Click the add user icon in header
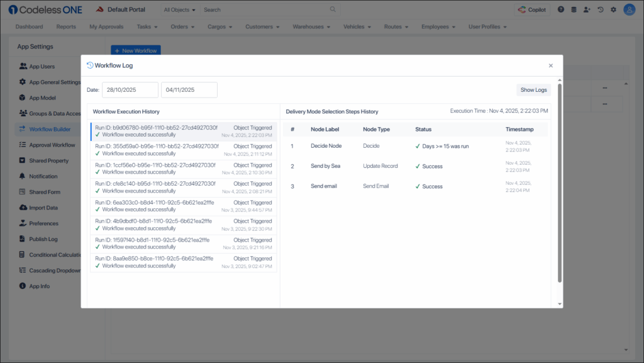This screenshot has height=363, width=644. 587,9
